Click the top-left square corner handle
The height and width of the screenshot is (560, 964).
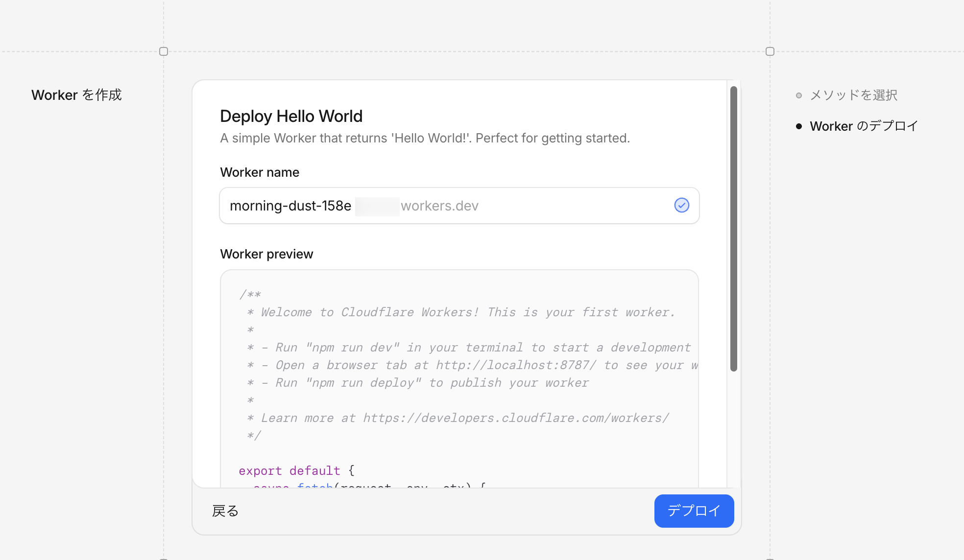click(x=164, y=51)
